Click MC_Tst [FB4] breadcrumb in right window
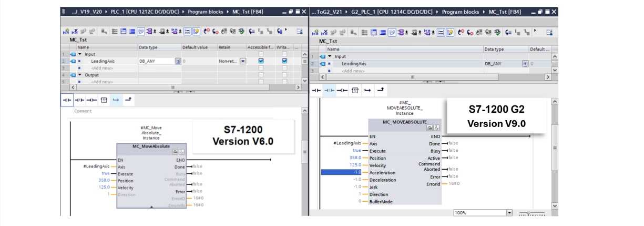 [x=505, y=12]
